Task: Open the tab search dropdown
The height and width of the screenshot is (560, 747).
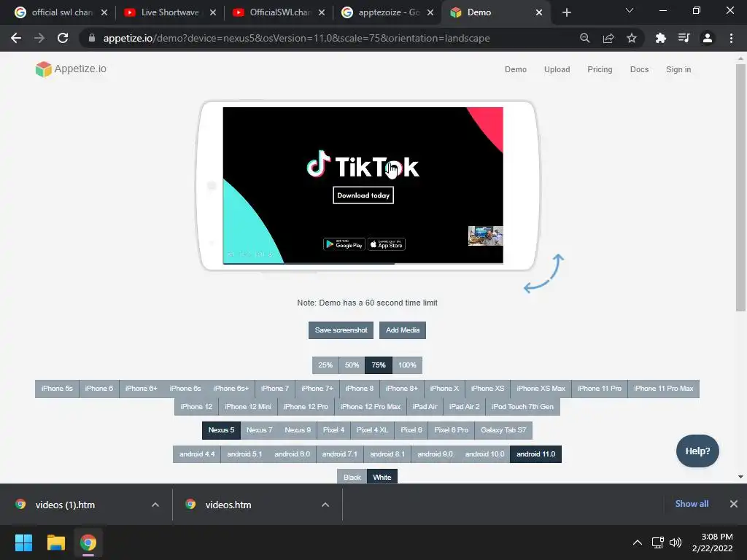Action: pyautogui.click(x=630, y=11)
